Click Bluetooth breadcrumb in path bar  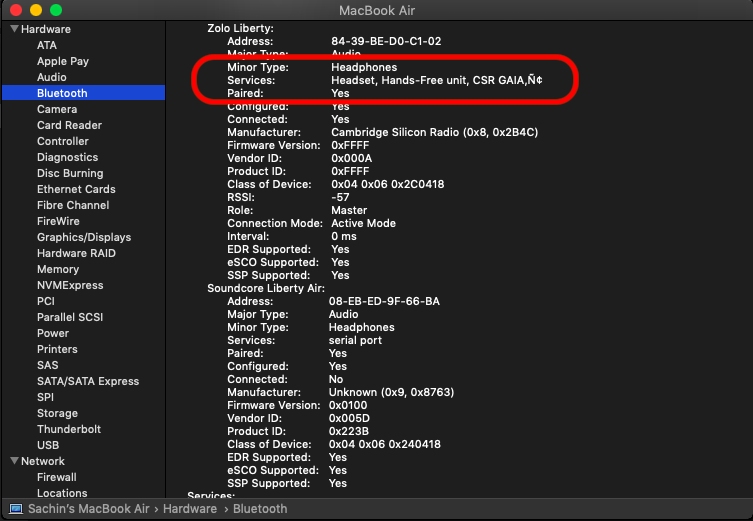click(260, 509)
